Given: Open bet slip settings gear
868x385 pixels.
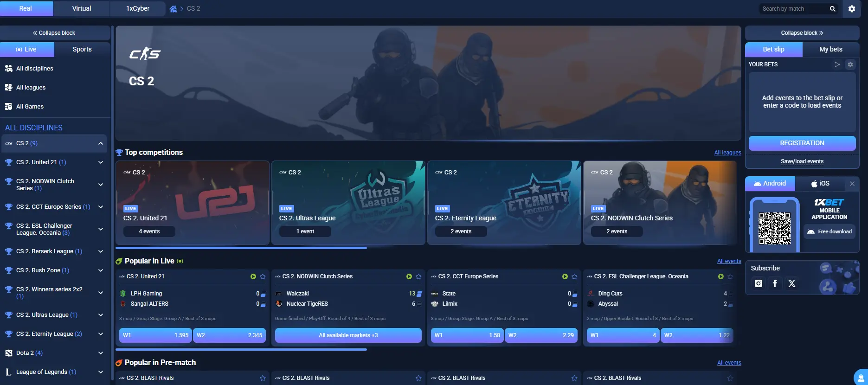Looking at the screenshot, I should click(x=850, y=64).
